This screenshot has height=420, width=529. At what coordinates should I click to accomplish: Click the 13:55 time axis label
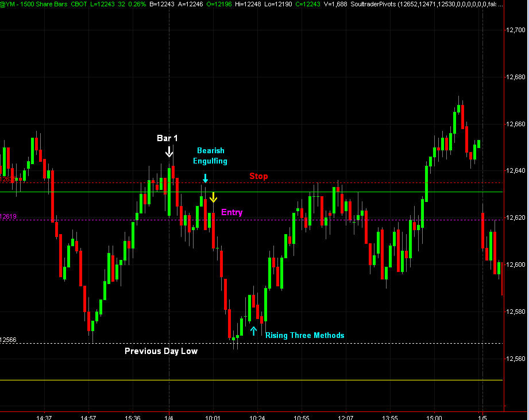pyautogui.click(x=389, y=418)
